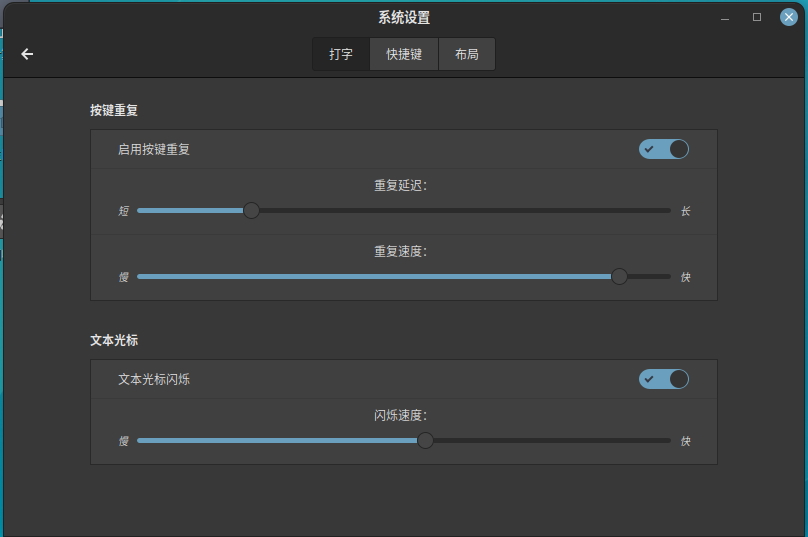The height and width of the screenshot is (537, 808).
Task: Go back using the left arrow
Action: click(27, 54)
